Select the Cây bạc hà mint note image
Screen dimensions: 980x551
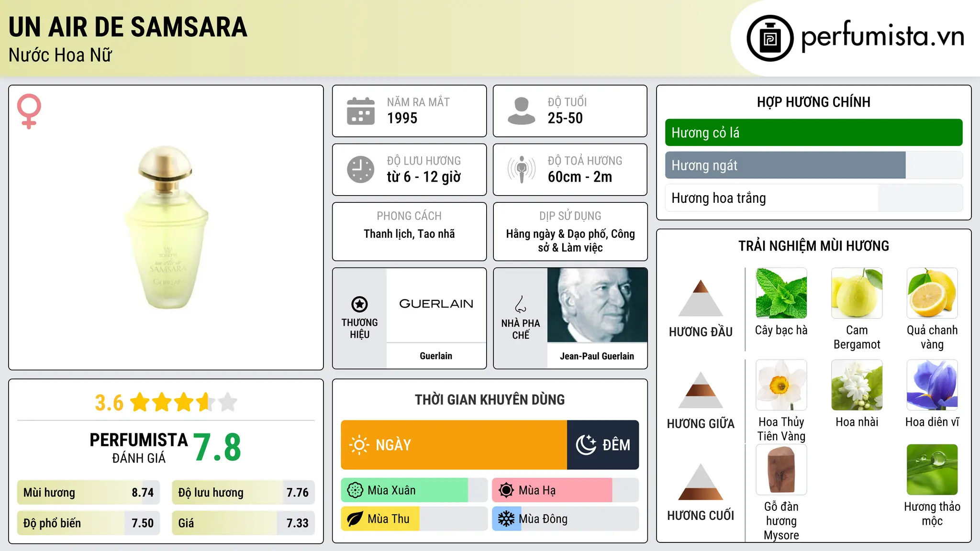(x=781, y=293)
